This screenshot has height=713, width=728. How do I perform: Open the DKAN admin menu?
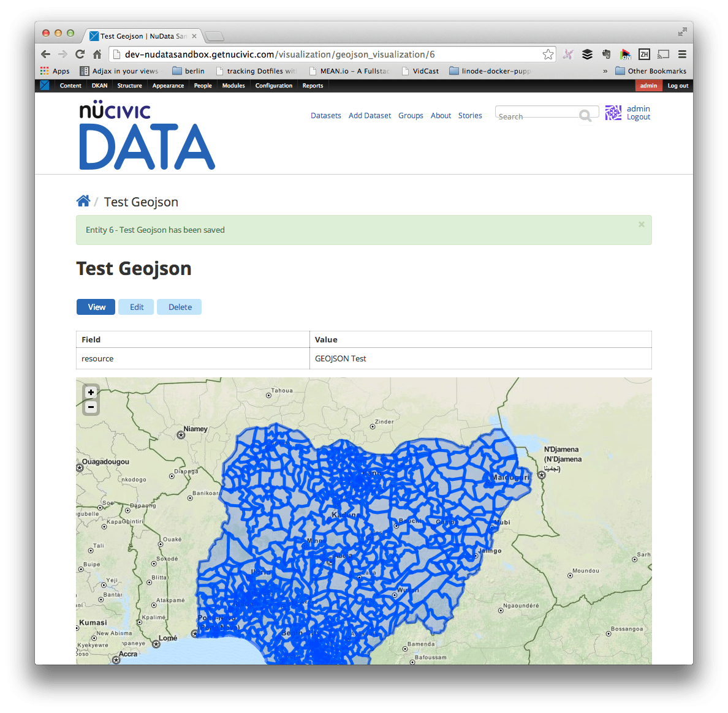point(99,85)
